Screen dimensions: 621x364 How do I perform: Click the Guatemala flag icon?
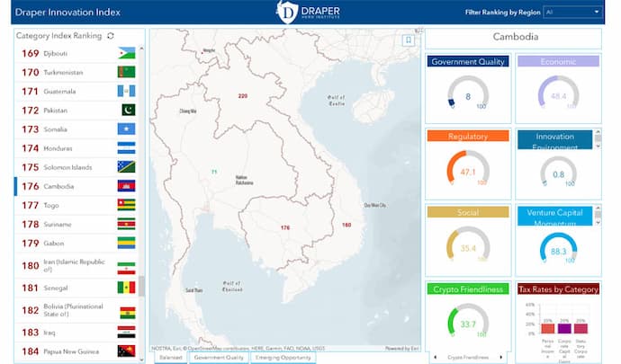(126, 91)
